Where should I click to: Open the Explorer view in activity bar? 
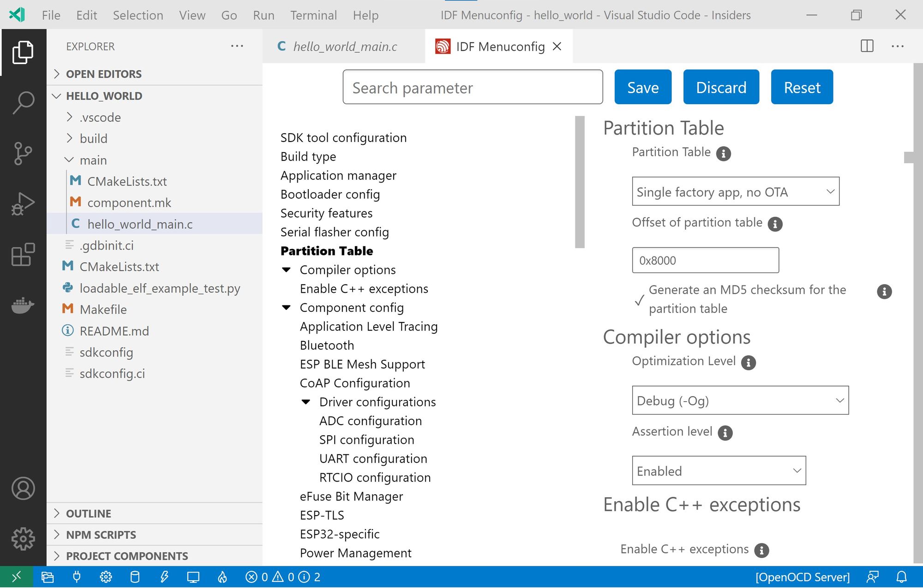tap(23, 52)
